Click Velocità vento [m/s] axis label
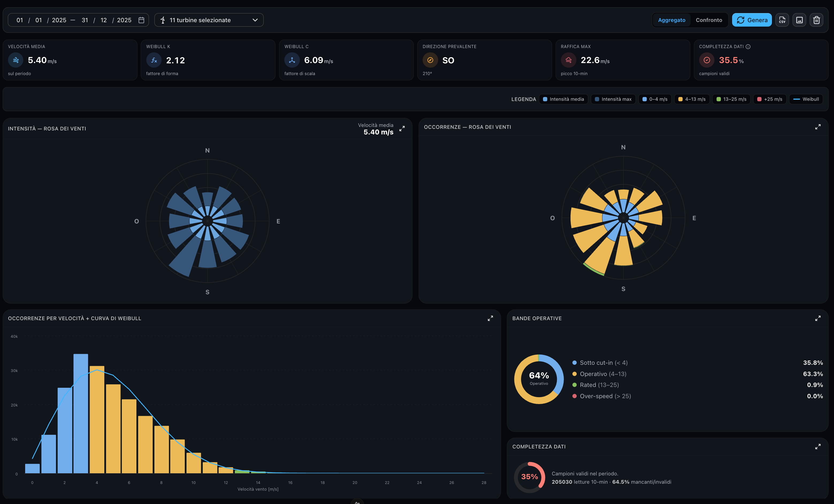The width and height of the screenshot is (834, 504). click(258, 489)
